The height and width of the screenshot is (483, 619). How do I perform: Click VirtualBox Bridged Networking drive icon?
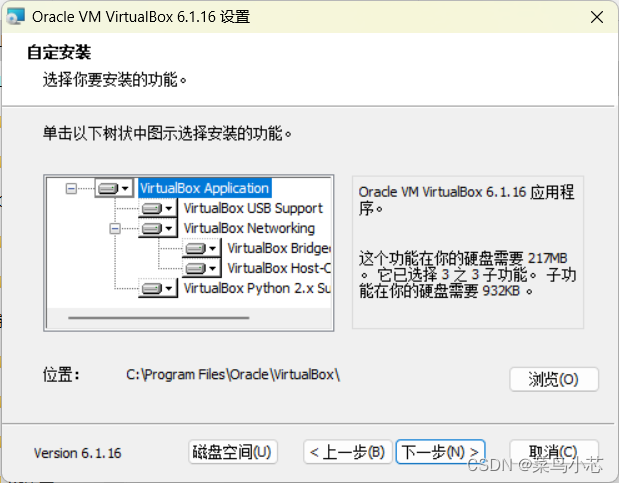(195, 248)
